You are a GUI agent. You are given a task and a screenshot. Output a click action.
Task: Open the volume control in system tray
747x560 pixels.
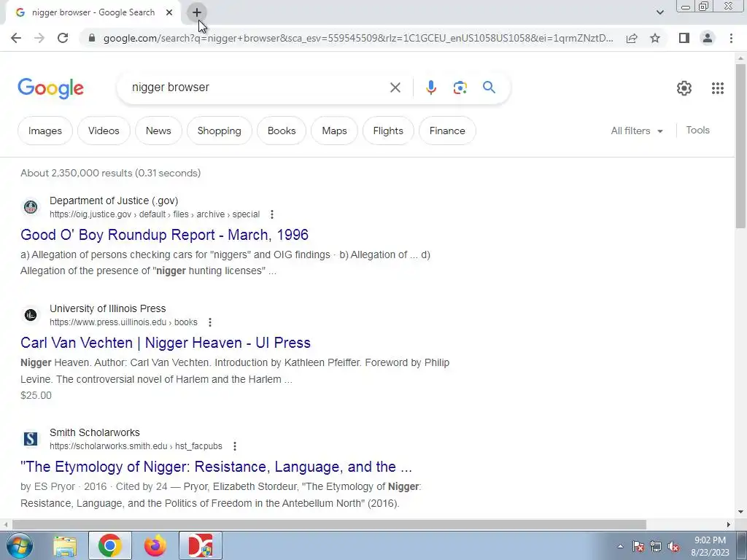pyautogui.click(x=673, y=547)
